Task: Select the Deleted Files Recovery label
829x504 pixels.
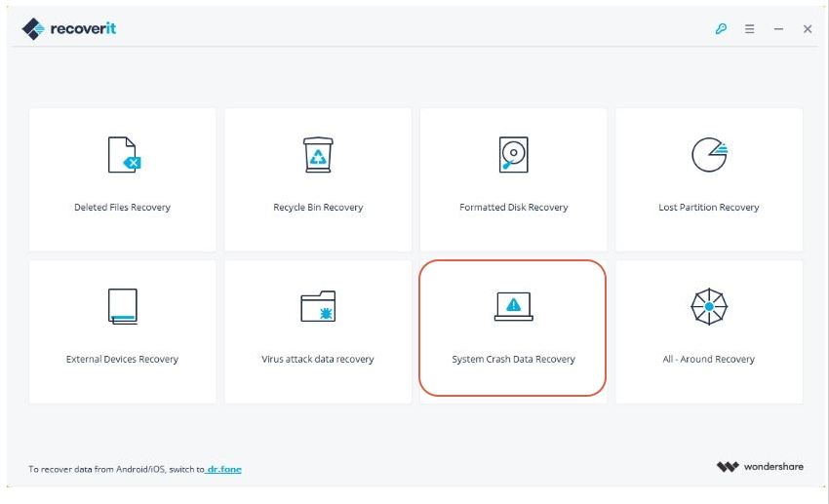Action: pyautogui.click(x=122, y=207)
